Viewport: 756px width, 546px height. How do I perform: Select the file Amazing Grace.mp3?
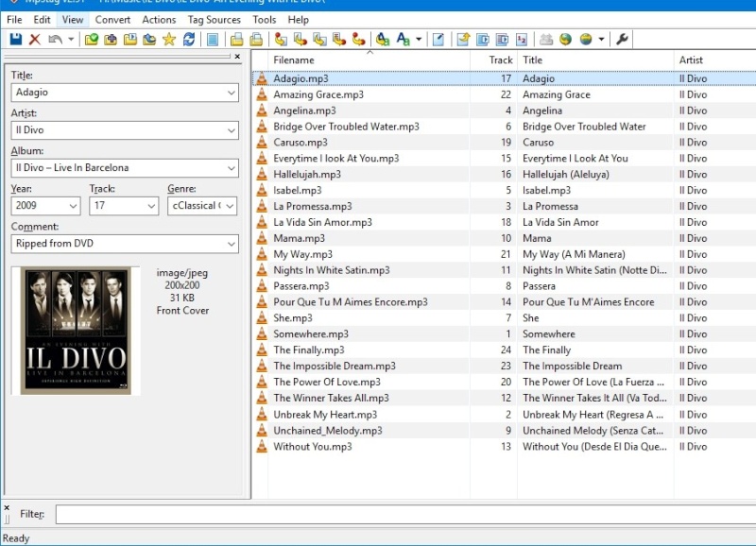(x=318, y=94)
